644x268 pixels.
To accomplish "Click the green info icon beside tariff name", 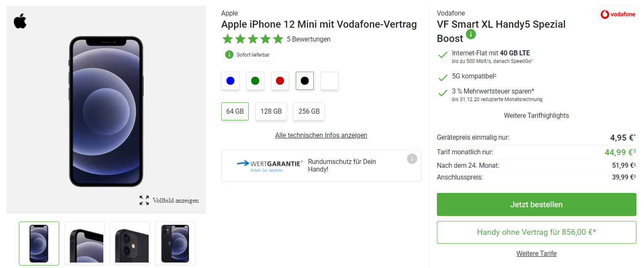I will click(471, 34).
